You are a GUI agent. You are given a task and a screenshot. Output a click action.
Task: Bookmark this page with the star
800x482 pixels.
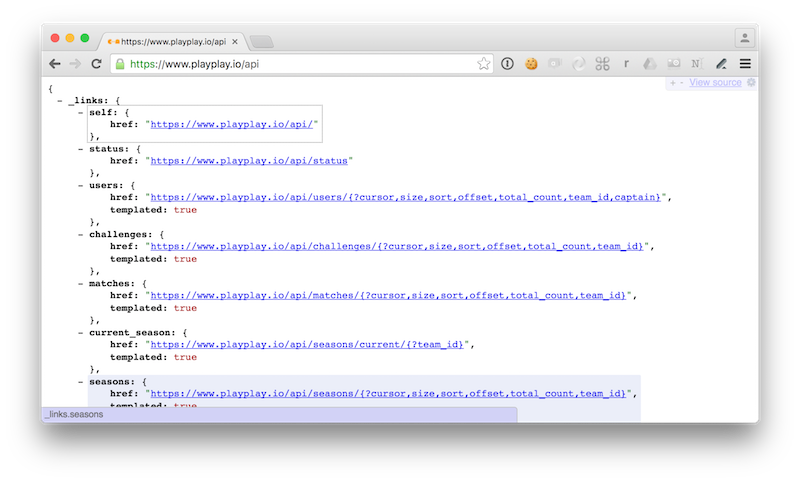click(484, 64)
